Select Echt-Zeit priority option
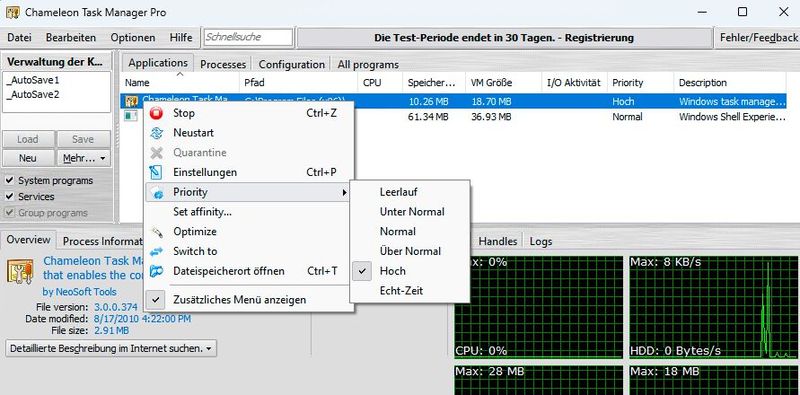The image size is (800, 395). tap(410, 291)
